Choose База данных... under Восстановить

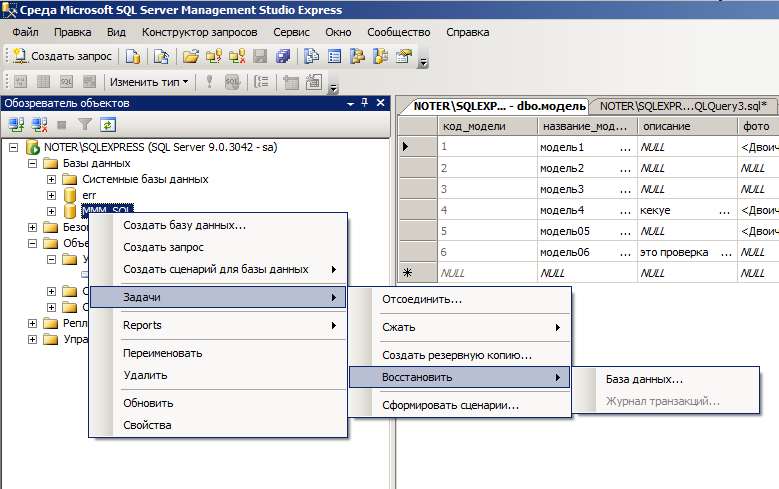point(666,379)
